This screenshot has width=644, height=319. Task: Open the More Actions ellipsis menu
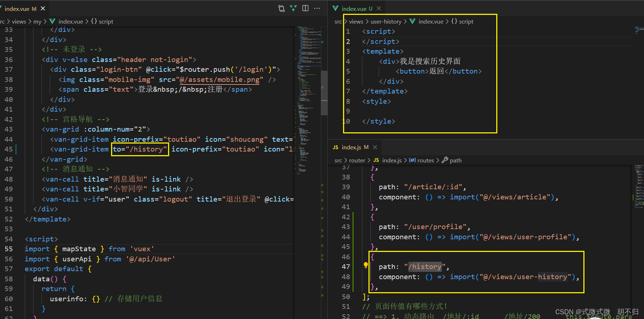pyautogui.click(x=317, y=8)
